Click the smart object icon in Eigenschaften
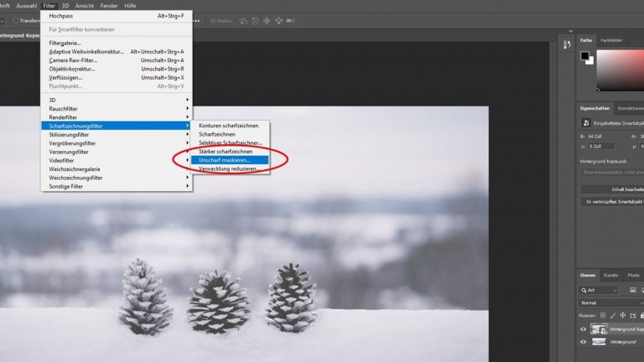Image resolution: width=644 pixels, height=362 pixels. 585,123
